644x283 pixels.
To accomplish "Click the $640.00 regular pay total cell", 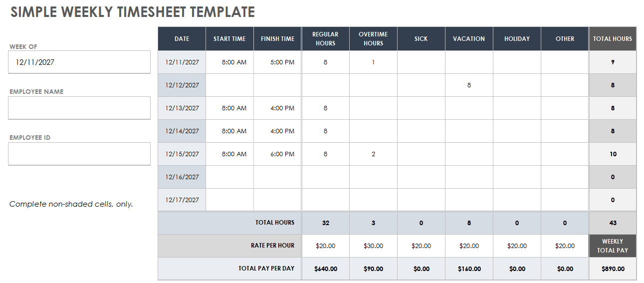I will click(325, 269).
